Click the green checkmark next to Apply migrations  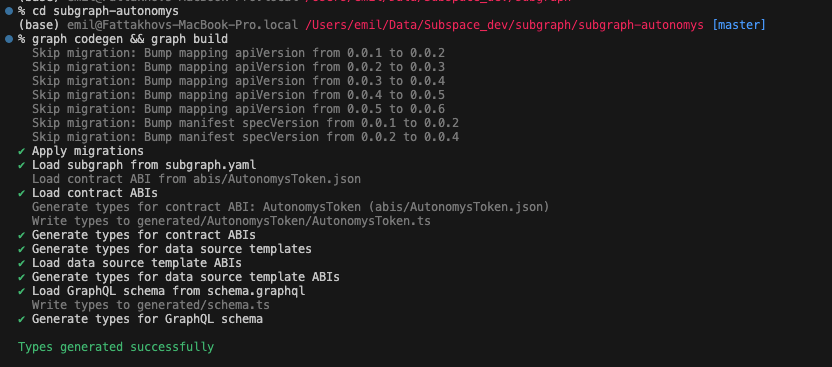tap(22, 151)
